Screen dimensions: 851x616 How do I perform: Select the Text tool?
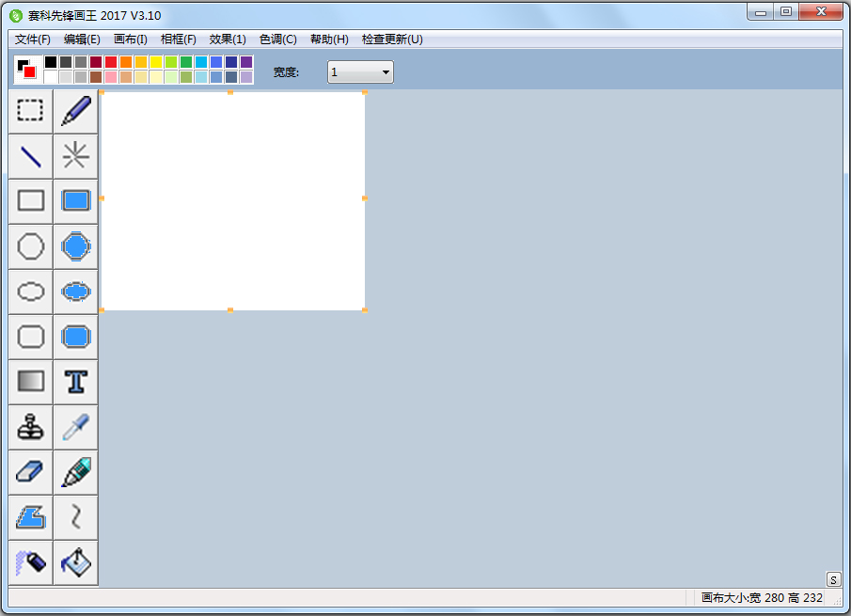point(75,382)
